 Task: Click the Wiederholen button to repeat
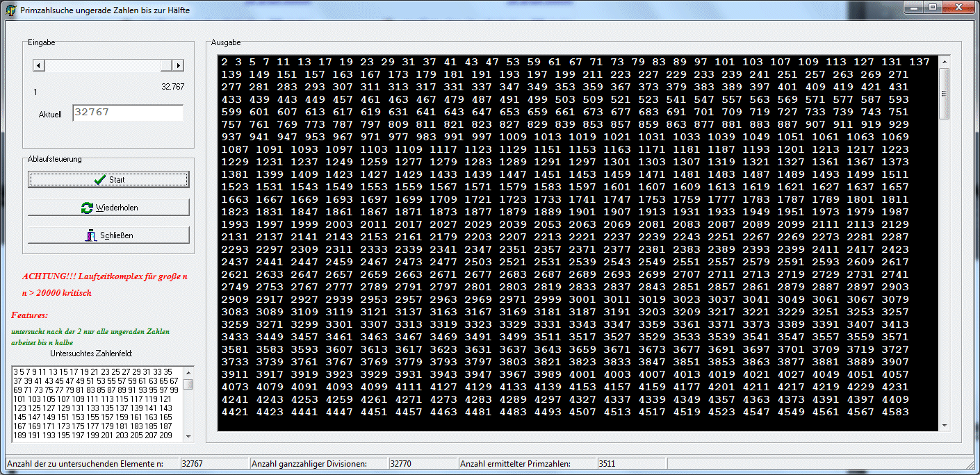tap(108, 208)
